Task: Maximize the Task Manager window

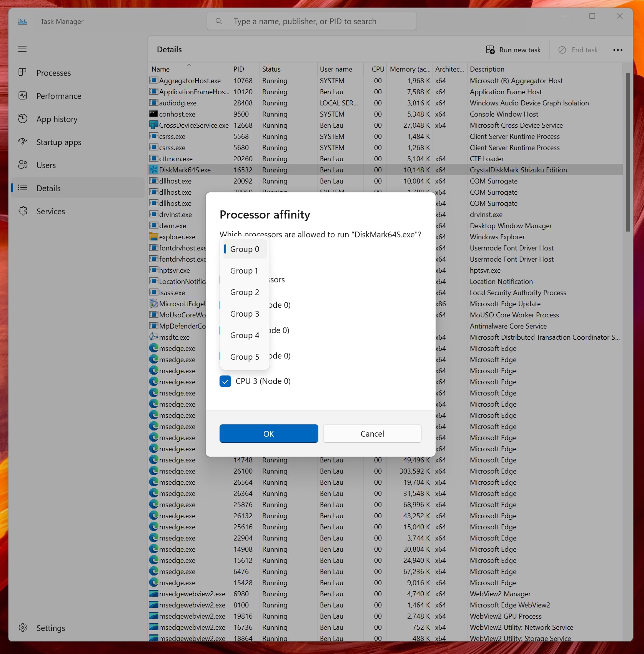Action: (x=592, y=16)
